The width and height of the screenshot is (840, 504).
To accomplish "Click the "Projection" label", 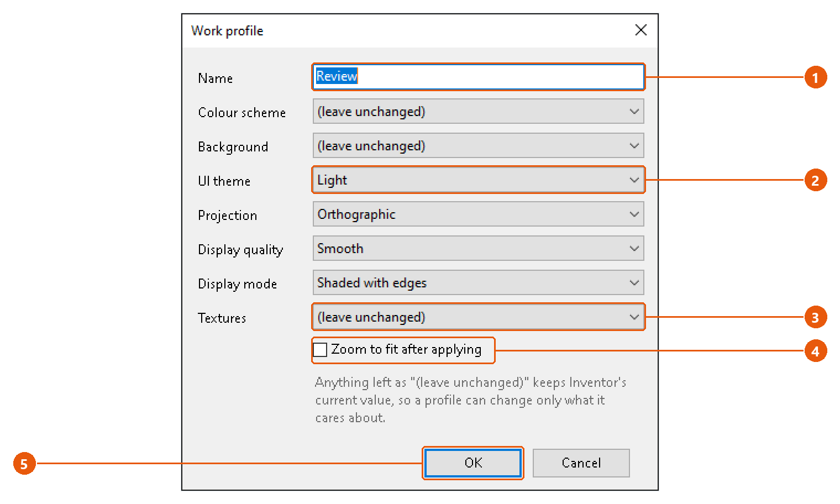I will 228,216.
